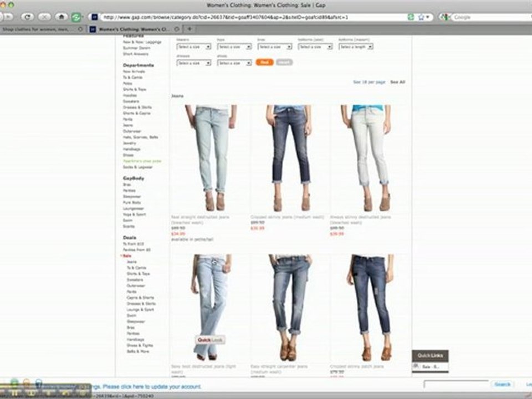Screen dimensions: 532x399
Task: Open the tops 'Select a size' dropdown
Action: (234, 47)
